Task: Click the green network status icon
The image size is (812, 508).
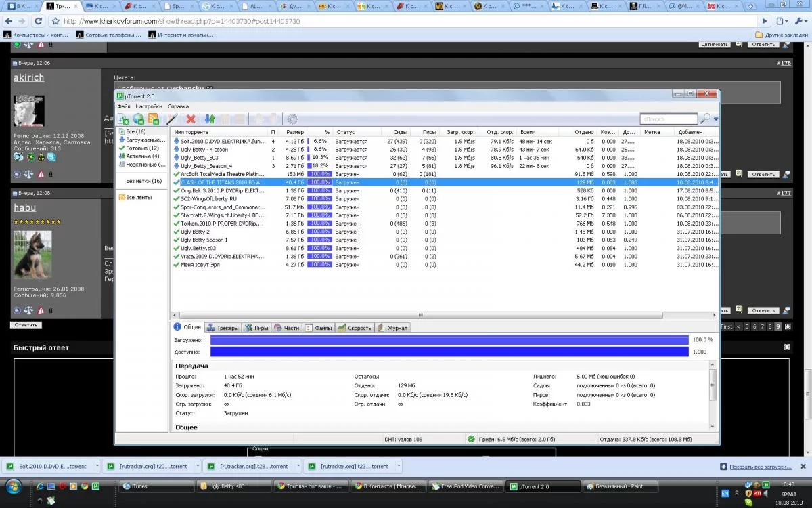Action: pyautogui.click(x=471, y=439)
